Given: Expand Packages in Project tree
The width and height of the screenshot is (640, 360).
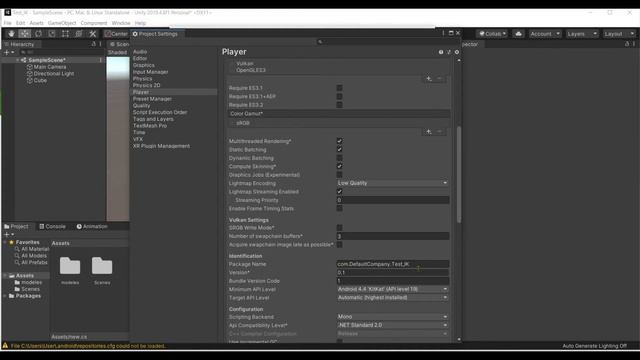Looking at the screenshot, I should pyautogui.click(x=5, y=296).
